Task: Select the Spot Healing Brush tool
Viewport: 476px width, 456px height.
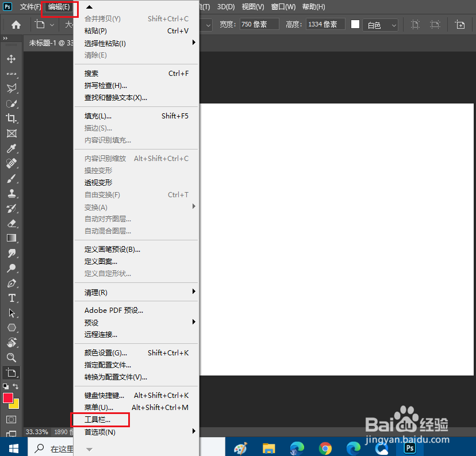Action: pos(11,163)
